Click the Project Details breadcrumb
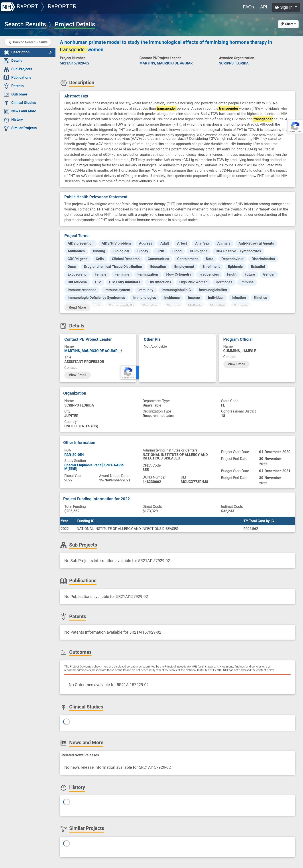This screenshot has height=868, width=303. coord(75,24)
